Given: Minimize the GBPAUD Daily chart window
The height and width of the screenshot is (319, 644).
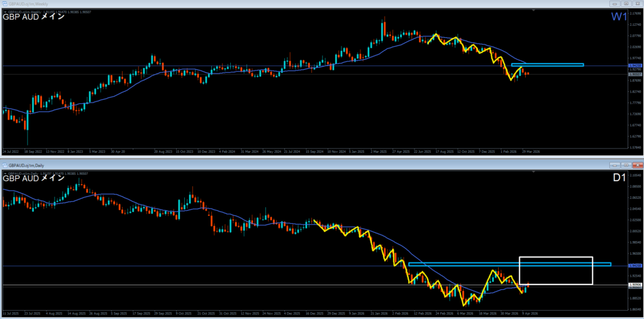Looking at the screenshot, I should pyautogui.click(x=615, y=165).
